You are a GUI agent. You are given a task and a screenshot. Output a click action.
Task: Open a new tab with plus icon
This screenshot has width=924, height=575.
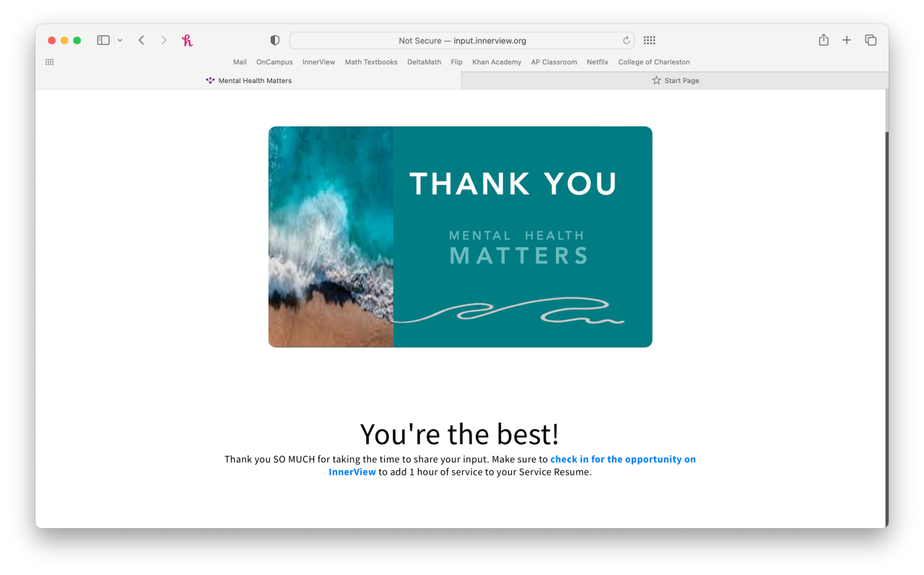click(x=847, y=40)
